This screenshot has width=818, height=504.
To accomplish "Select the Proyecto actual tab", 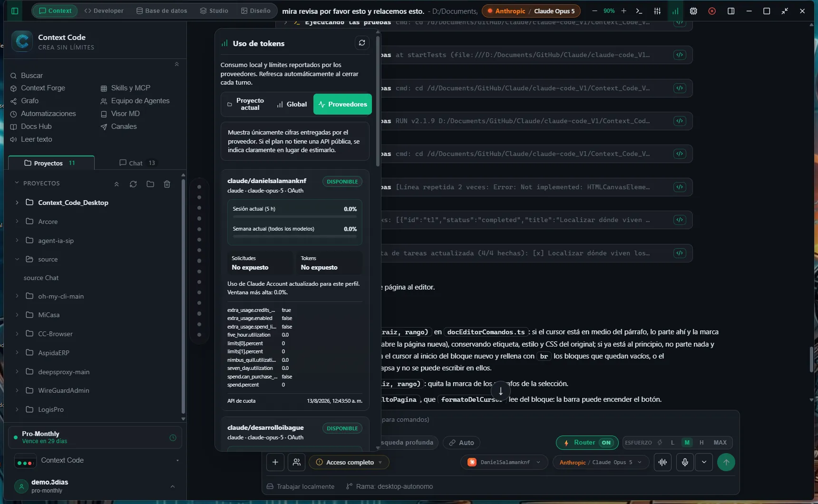I will 245,104.
